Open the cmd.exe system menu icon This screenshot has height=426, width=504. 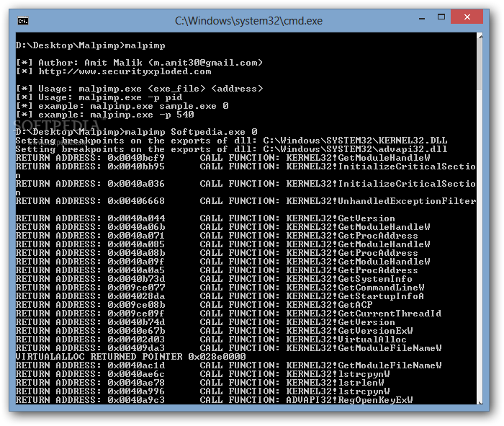click(23, 21)
